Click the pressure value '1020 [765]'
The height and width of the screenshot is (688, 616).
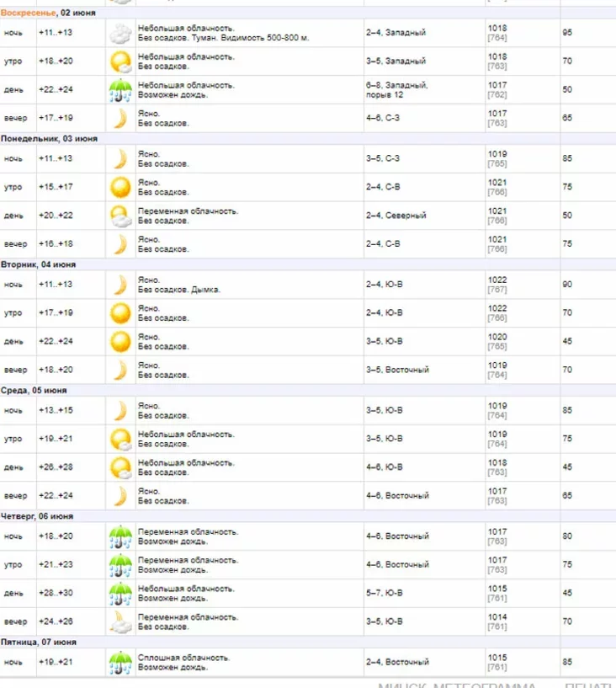497,341
